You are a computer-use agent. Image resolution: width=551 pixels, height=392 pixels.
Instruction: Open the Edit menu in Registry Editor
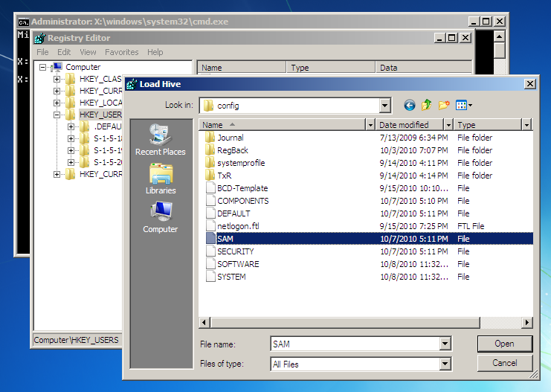[64, 52]
